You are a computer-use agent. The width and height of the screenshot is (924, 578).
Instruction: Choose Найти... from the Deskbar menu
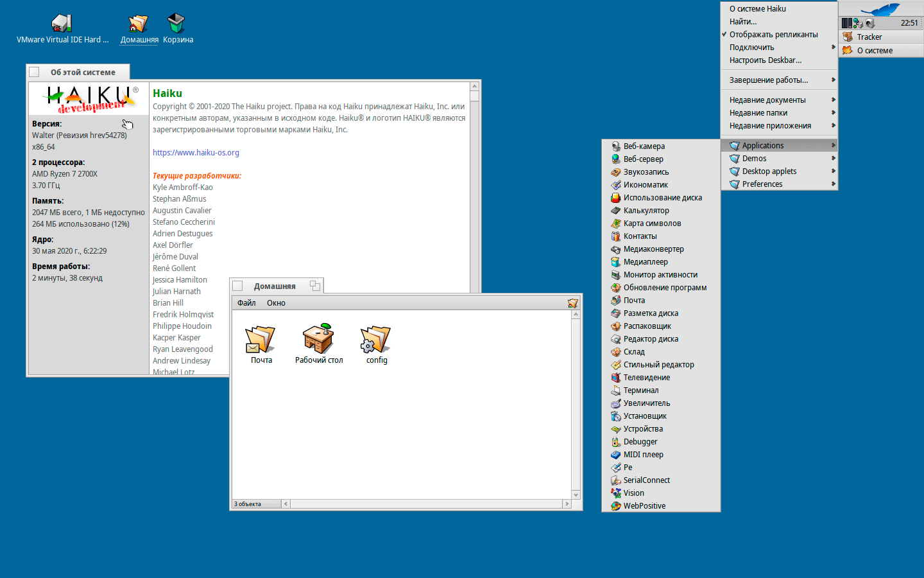[x=779, y=22]
